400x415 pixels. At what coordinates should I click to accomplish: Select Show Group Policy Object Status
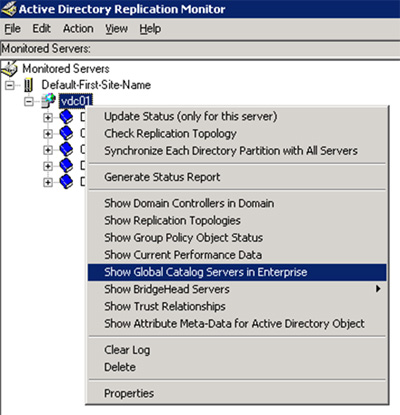[237, 238]
